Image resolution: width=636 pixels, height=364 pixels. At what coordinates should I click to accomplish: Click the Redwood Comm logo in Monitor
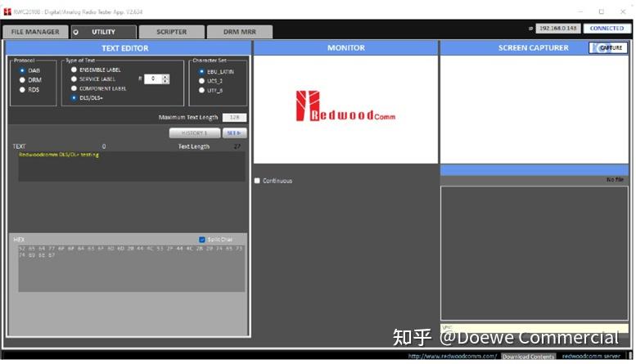[345, 106]
